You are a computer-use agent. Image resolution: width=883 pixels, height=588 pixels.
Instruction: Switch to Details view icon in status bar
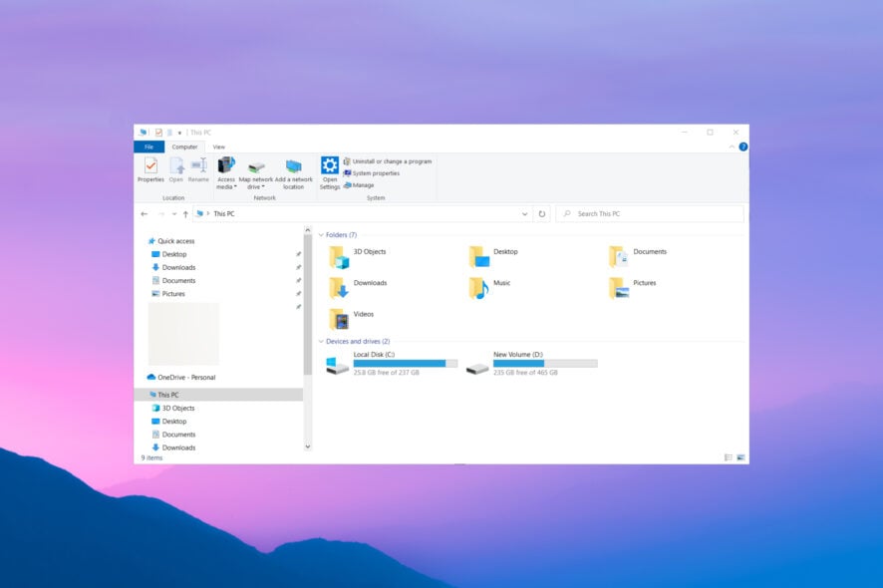729,457
